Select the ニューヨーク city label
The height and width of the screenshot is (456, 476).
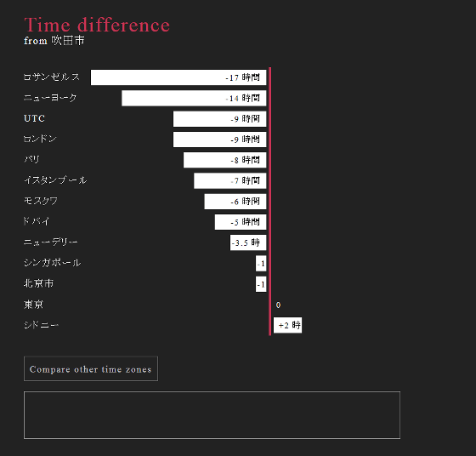50,98
